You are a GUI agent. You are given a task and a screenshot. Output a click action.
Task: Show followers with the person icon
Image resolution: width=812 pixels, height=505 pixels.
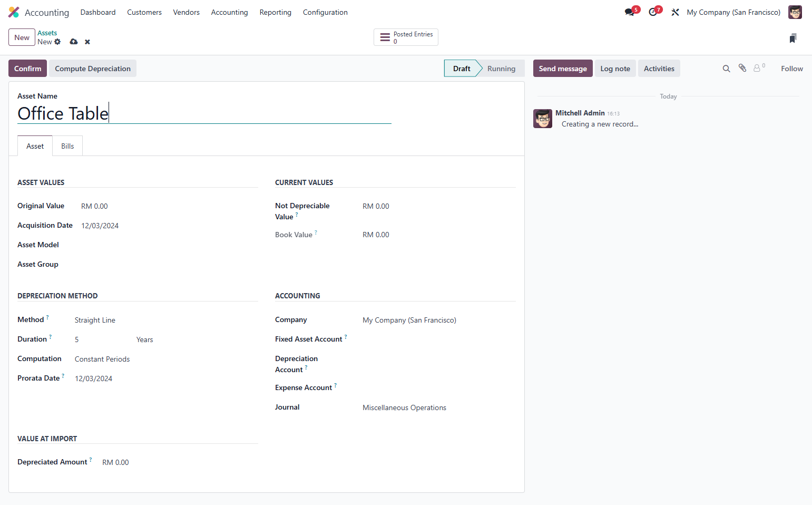tap(757, 68)
